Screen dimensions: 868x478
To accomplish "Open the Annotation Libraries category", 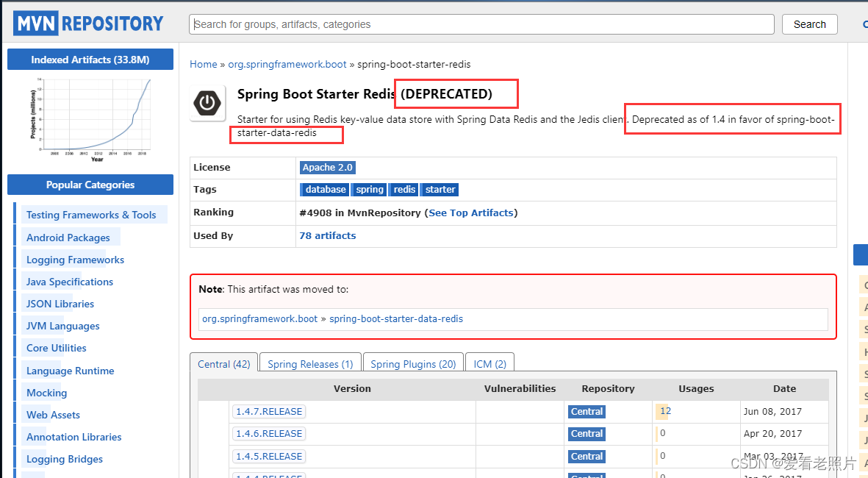I will coord(73,437).
